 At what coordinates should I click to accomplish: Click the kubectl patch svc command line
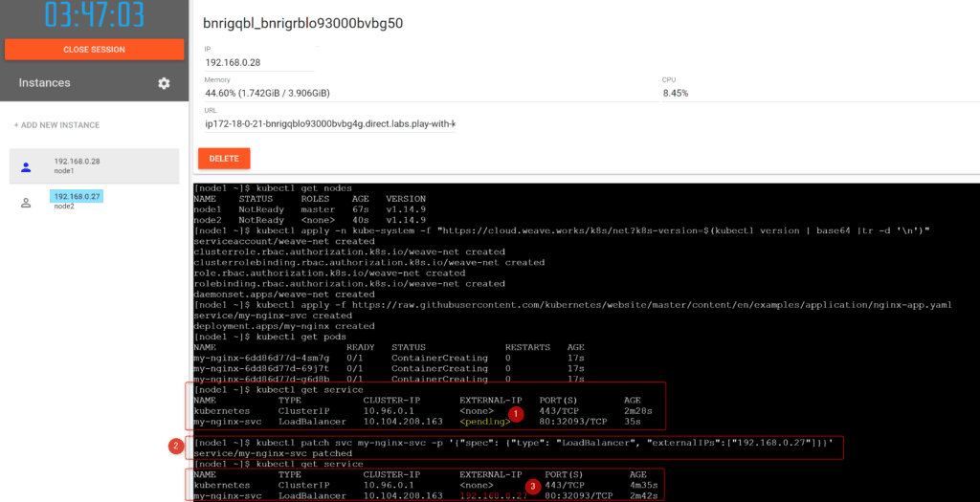tap(517, 443)
